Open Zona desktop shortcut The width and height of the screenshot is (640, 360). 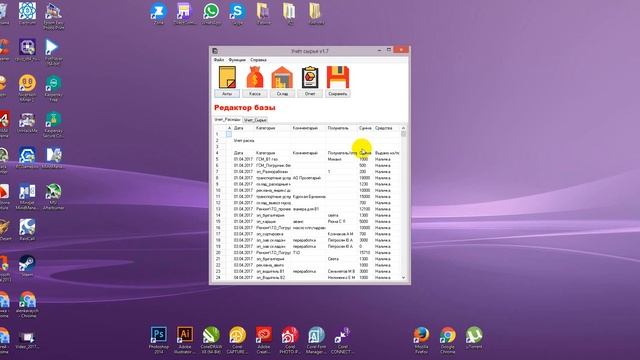click(x=158, y=14)
